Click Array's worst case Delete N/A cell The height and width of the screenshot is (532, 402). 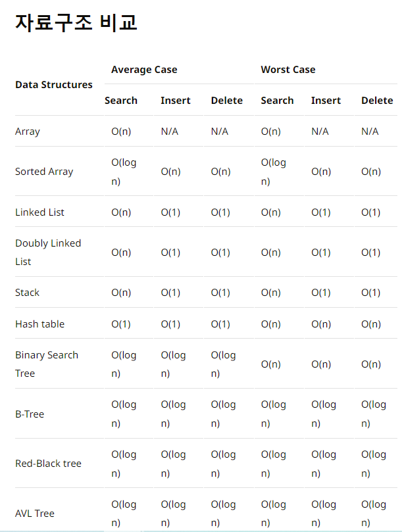click(x=370, y=132)
